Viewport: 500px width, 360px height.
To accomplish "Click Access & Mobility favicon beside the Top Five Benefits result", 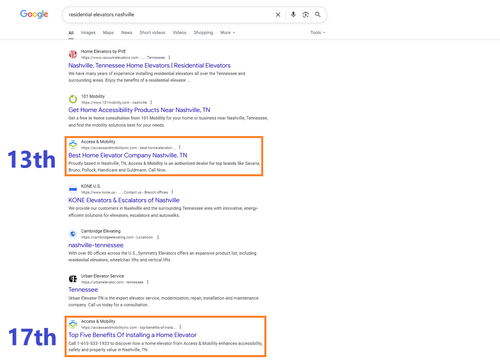I will tap(73, 324).
